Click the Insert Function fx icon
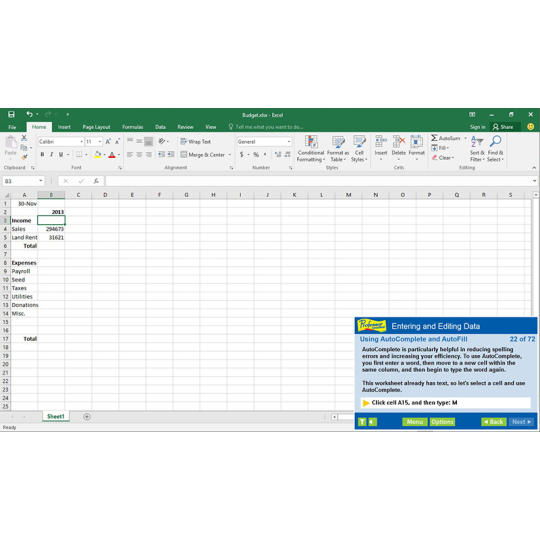Image resolution: width=540 pixels, height=540 pixels. [96, 181]
